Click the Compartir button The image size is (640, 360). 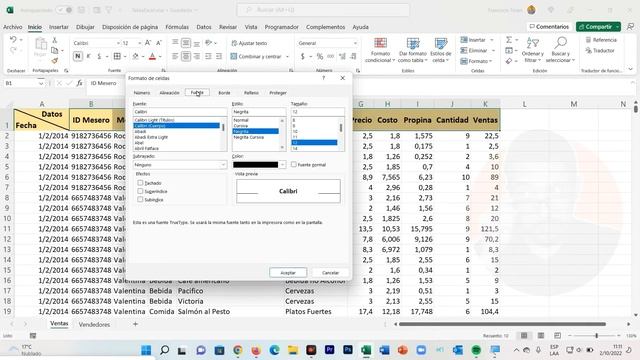coord(598,27)
